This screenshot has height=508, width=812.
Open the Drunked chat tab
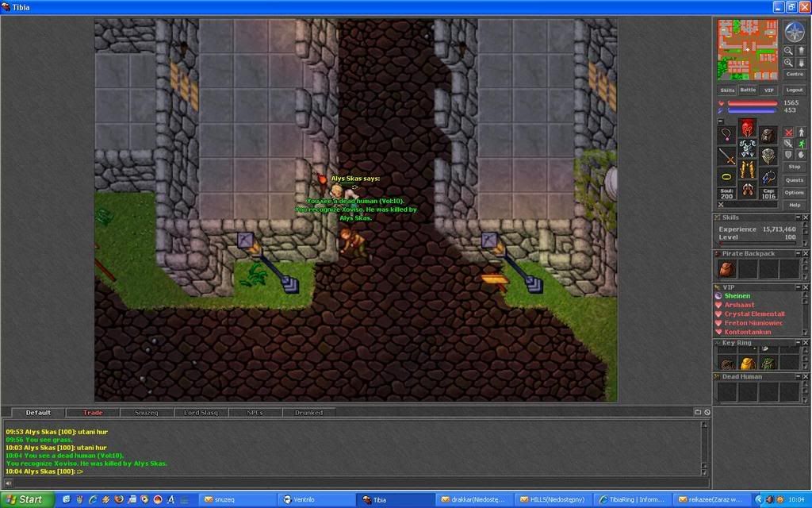308,413
